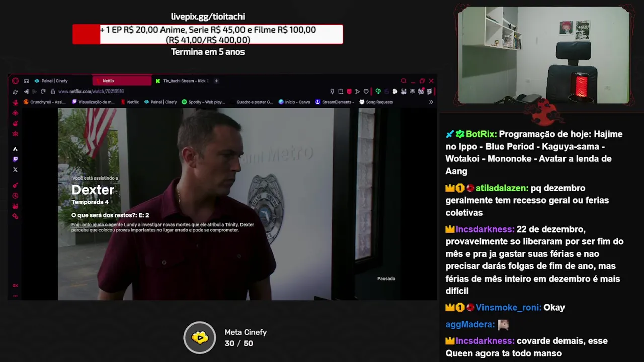Click lncsdarkness 'covarde demais' message username
644x362 pixels.
pos(485,341)
